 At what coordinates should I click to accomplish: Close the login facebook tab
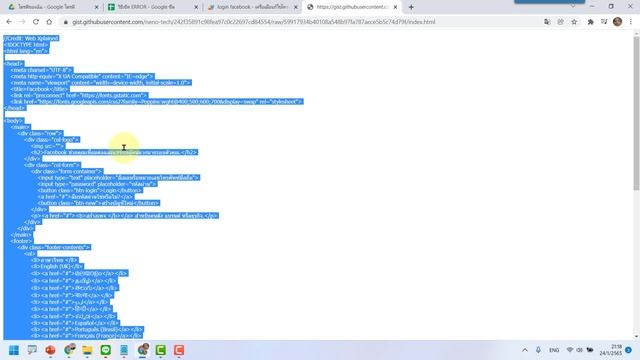click(296, 7)
